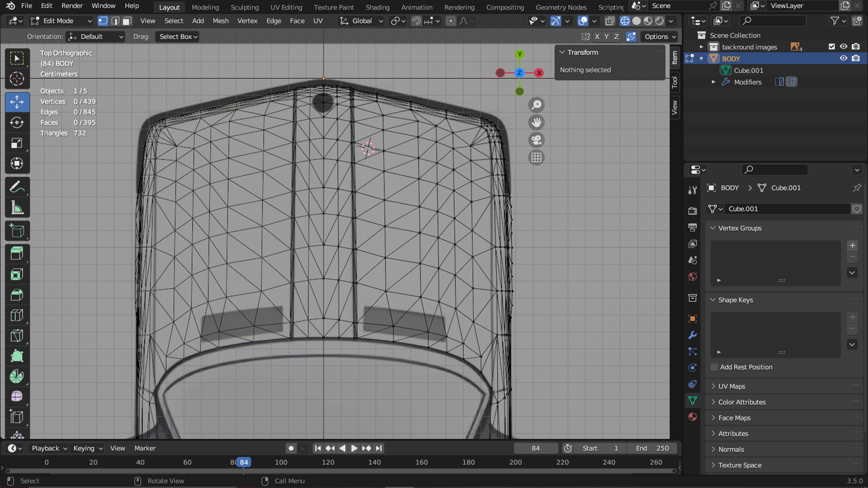Uncheck background images collection checkbox
This screenshot has height=488, width=868.
pyautogui.click(x=831, y=47)
